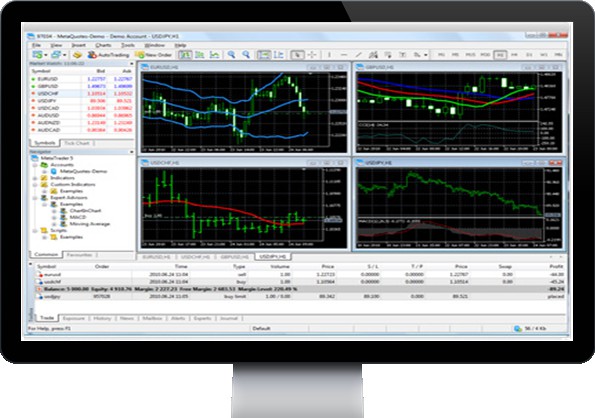The height and width of the screenshot is (418, 595).
Task: Click the usdjpy pending order icon
Action: click(39, 296)
